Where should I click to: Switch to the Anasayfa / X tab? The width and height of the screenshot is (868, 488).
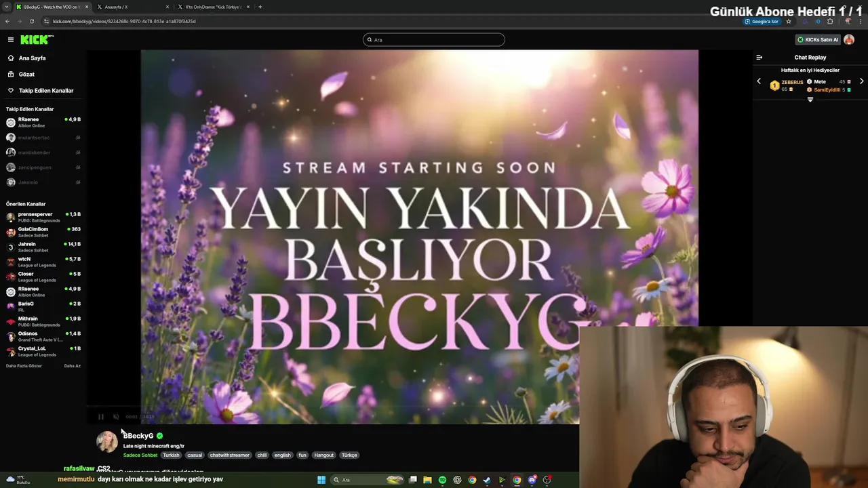pyautogui.click(x=132, y=7)
